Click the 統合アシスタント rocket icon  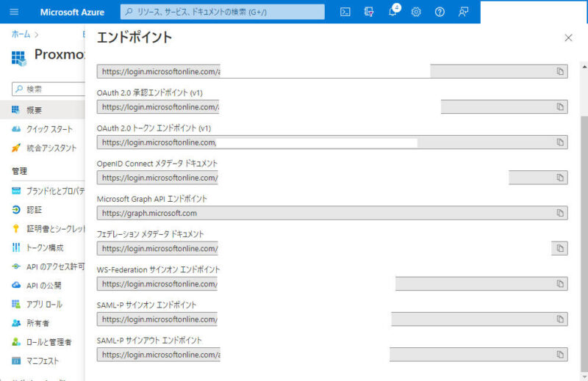coord(15,148)
